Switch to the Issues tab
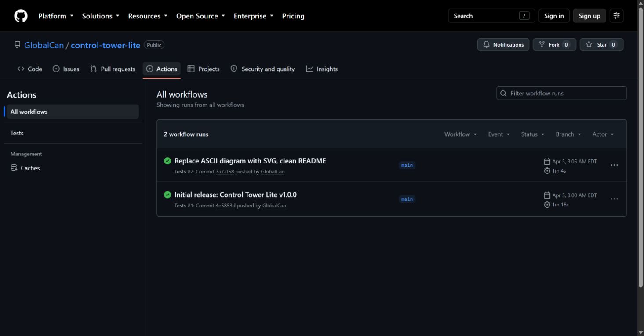644x336 pixels. point(66,69)
